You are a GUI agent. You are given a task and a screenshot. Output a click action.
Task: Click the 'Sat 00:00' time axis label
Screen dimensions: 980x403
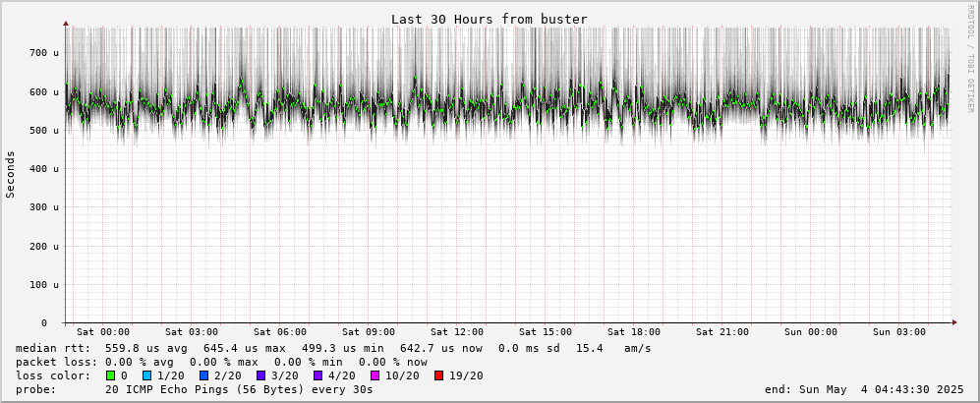coord(103,332)
